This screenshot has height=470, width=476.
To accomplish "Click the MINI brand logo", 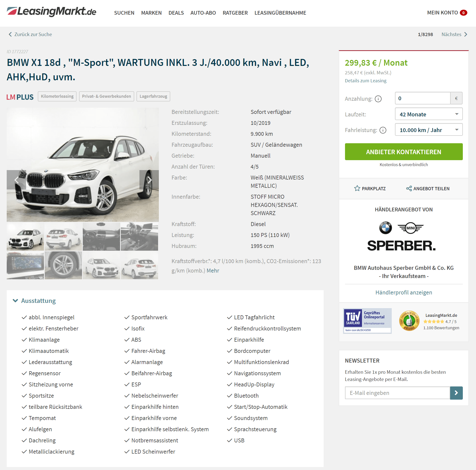I will click(x=410, y=228).
